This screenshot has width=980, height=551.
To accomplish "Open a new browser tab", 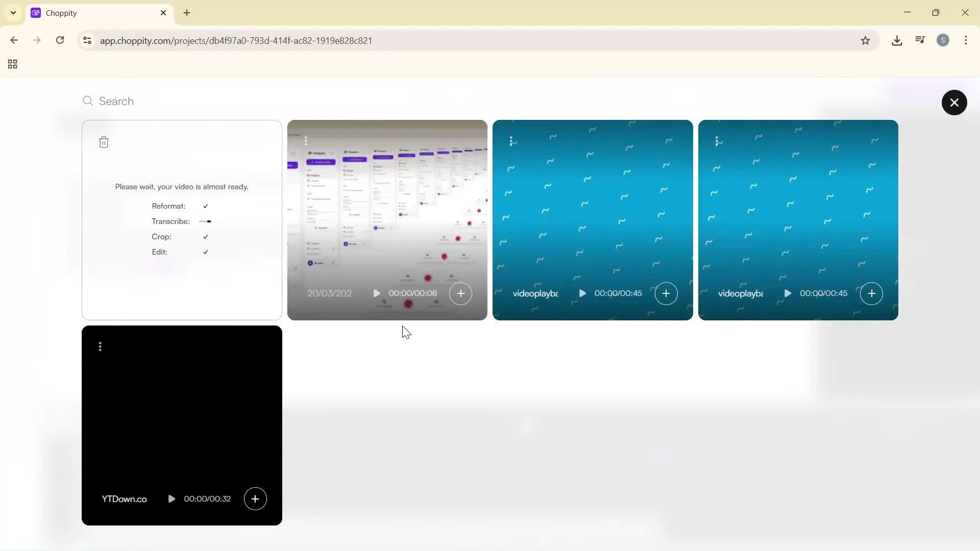I will pos(187,13).
